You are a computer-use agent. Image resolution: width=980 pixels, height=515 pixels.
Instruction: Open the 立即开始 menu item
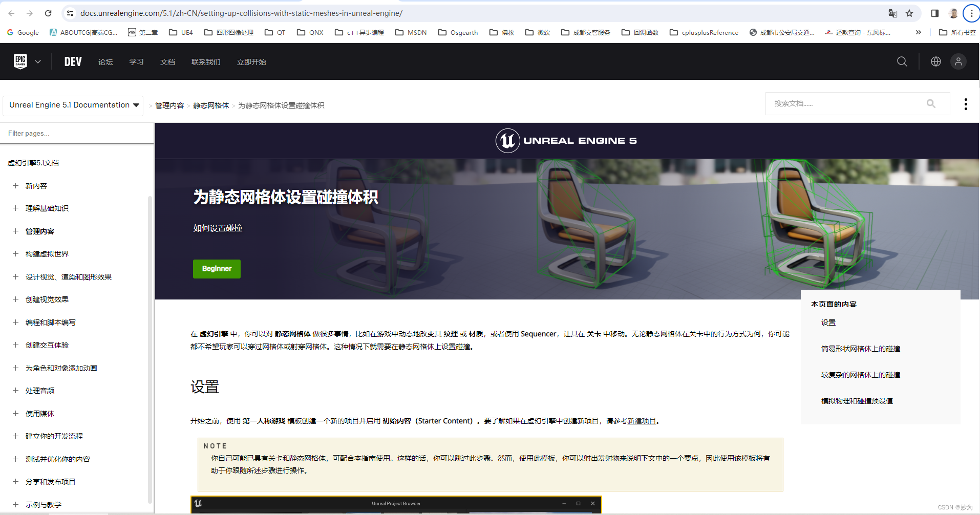[251, 62]
